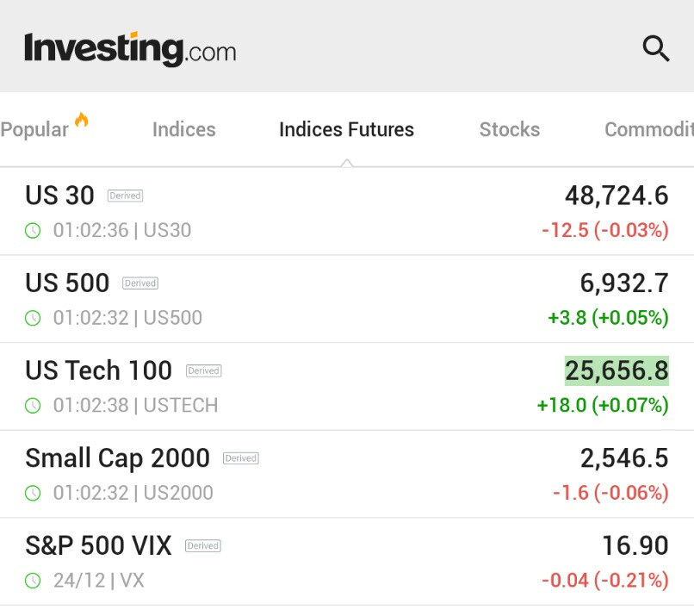Screen dimensions: 694x616
Task: Switch to the Stocks tab
Action: [x=510, y=130]
